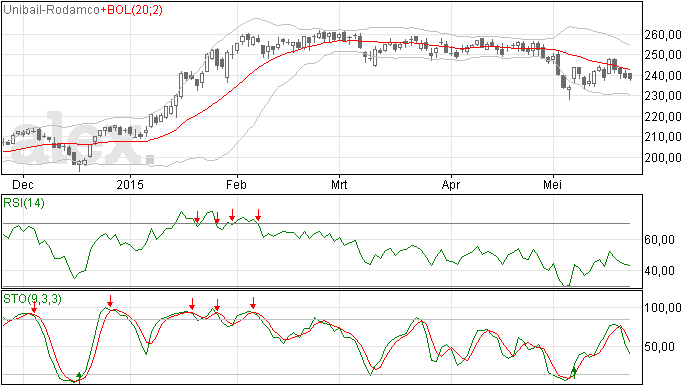Click the 200,00 price axis label

[x=663, y=158]
